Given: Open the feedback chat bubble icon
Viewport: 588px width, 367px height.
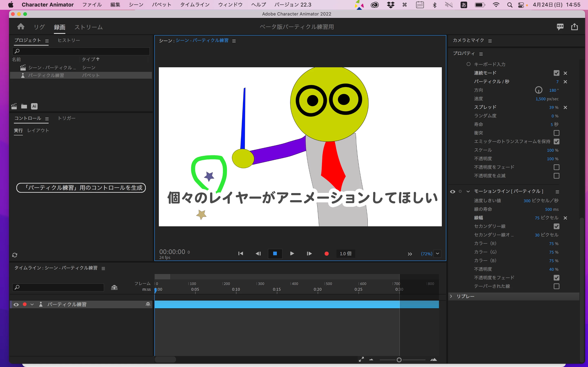Looking at the screenshot, I should coord(560,27).
